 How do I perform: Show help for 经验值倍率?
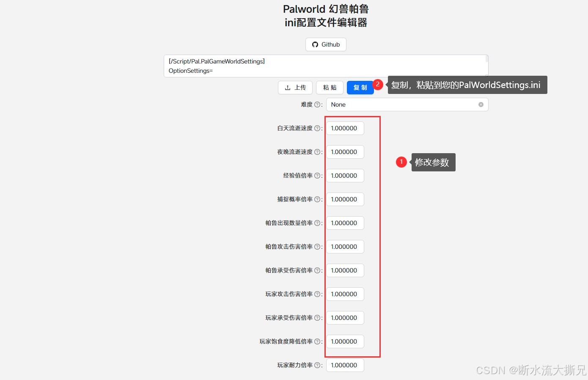(x=317, y=176)
